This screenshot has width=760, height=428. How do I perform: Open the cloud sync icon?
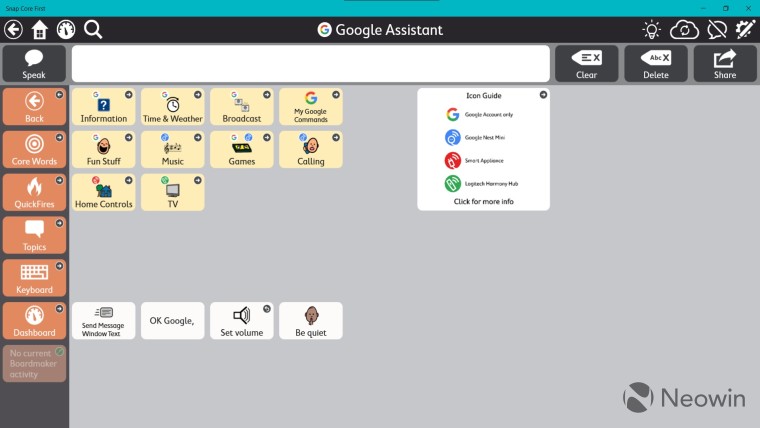684,30
